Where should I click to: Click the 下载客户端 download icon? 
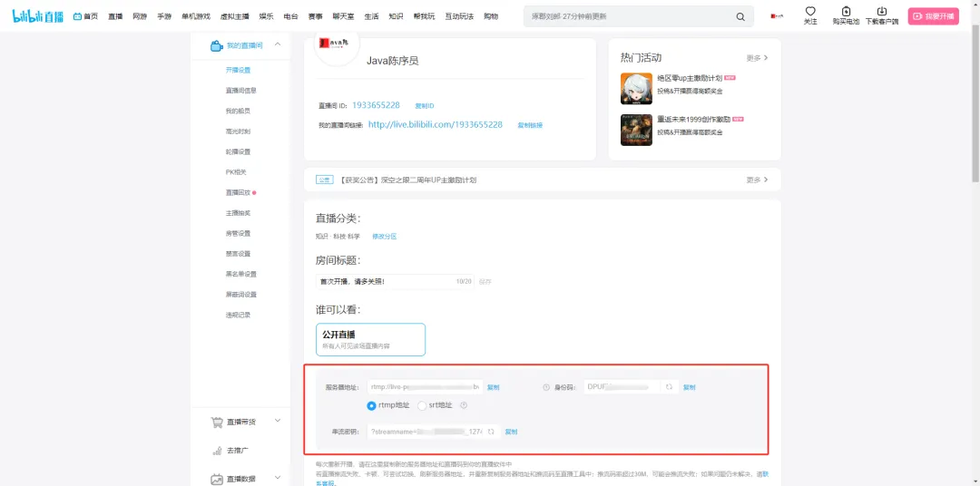click(x=881, y=12)
